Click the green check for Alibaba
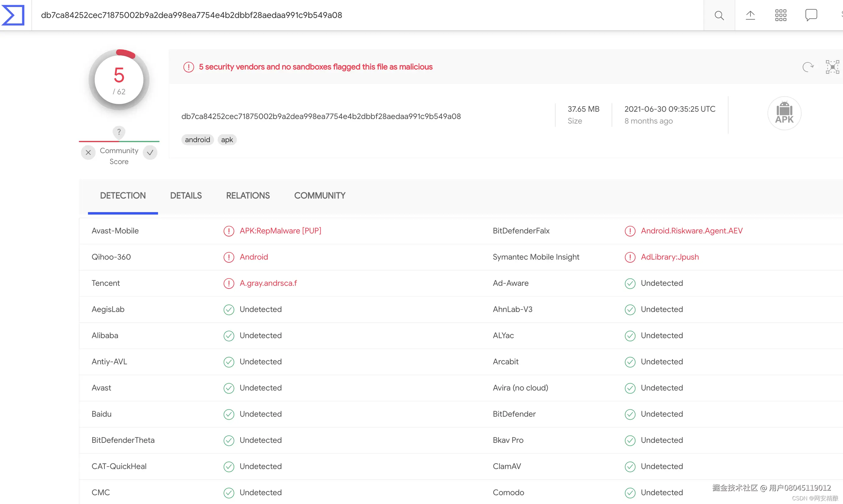This screenshot has height=504, width=843. click(x=229, y=336)
